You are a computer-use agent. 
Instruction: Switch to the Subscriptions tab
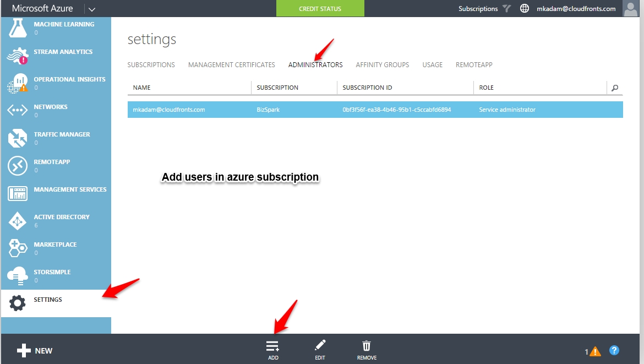coord(151,65)
